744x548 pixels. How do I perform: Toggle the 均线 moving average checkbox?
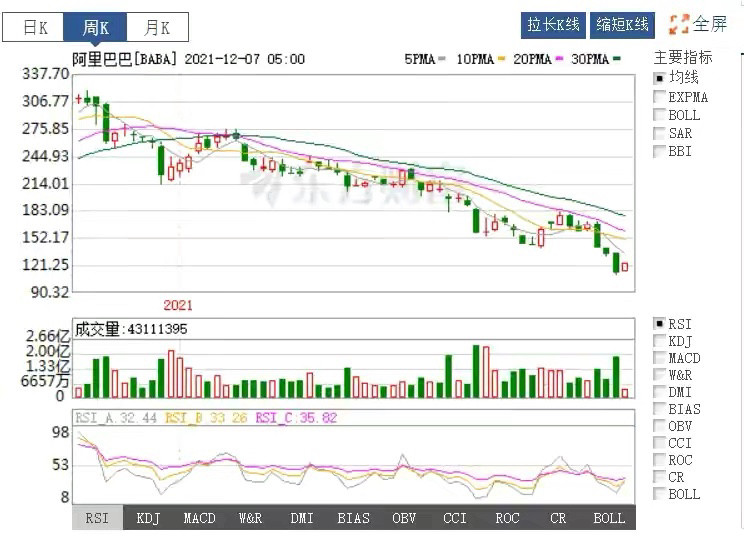click(x=659, y=78)
